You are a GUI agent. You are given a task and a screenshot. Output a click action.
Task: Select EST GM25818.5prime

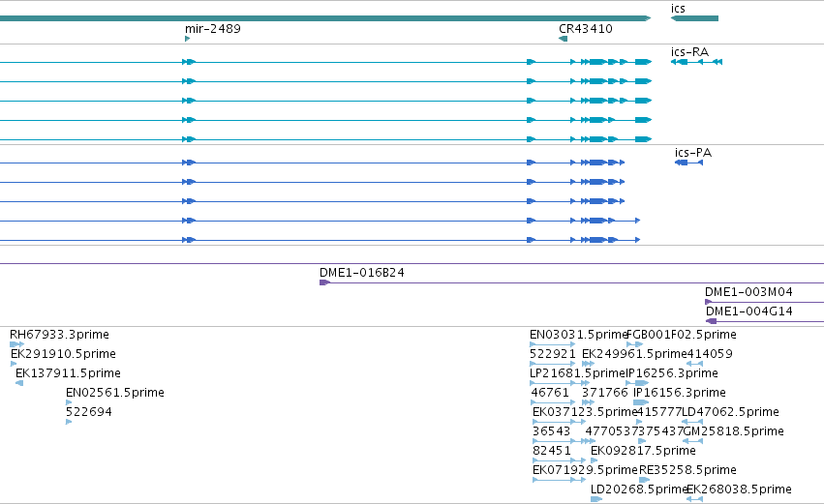tap(734, 431)
